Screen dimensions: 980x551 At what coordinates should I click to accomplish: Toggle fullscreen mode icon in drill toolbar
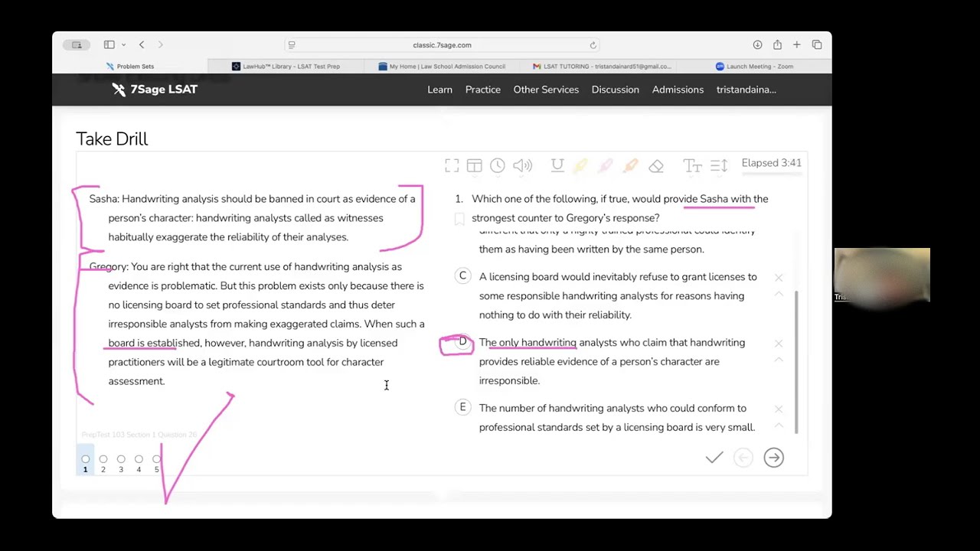tap(452, 166)
